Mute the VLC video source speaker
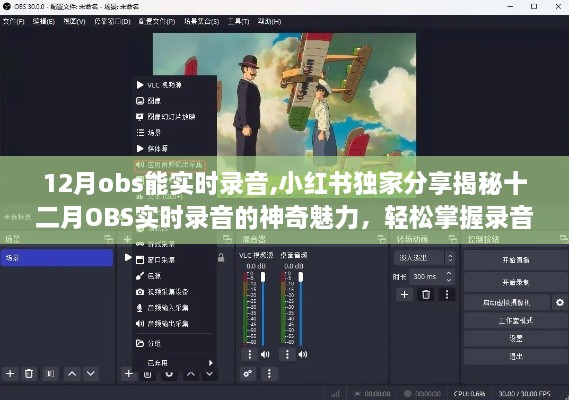This screenshot has width=569, height=400. tap(265, 354)
